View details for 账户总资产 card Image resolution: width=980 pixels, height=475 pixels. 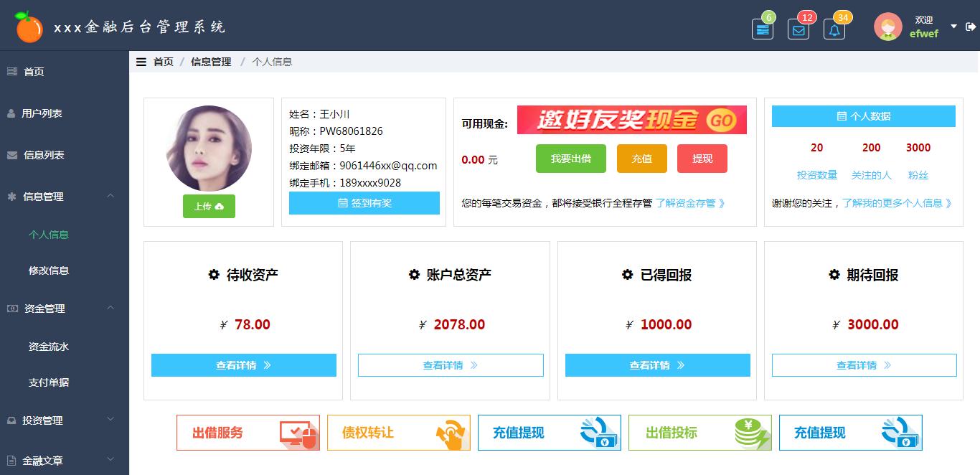click(451, 365)
